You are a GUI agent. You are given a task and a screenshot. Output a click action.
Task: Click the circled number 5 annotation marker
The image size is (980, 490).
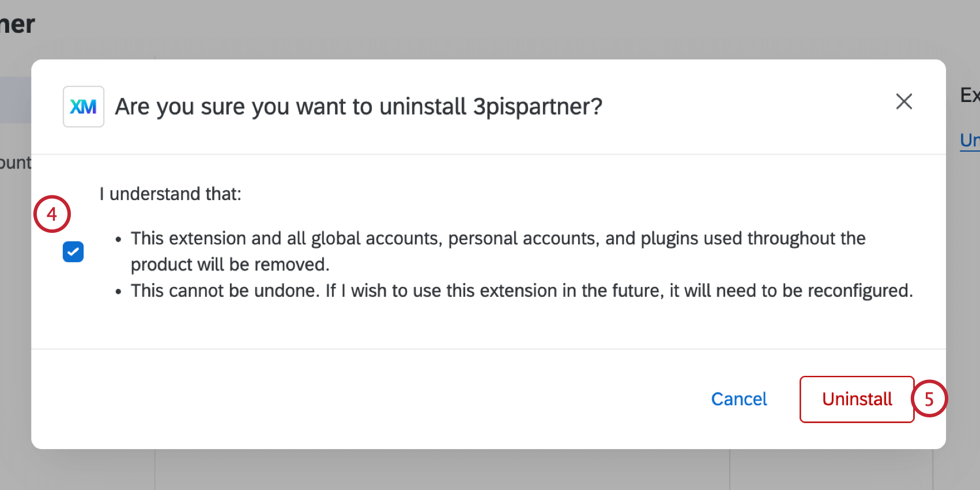pos(930,398)
